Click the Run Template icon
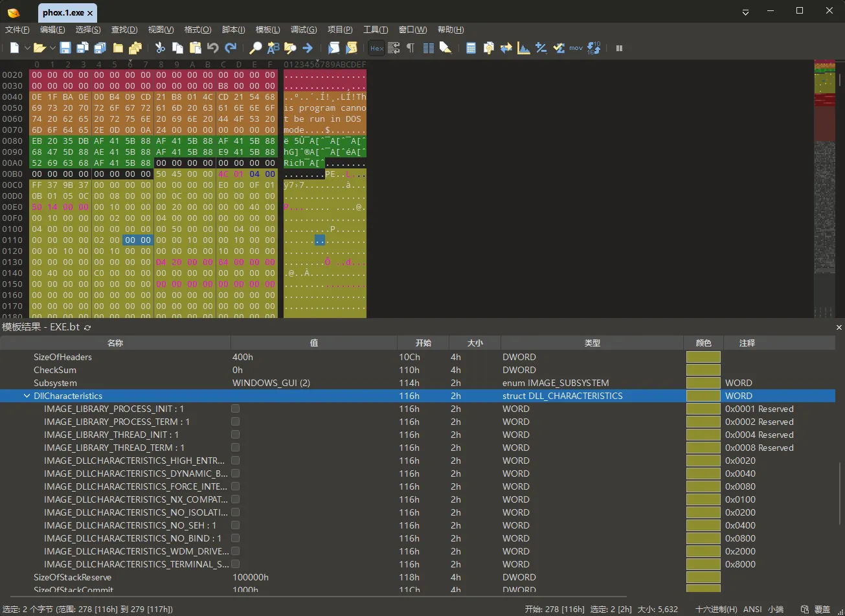The height and width of the screenshot is (616, 845). [x=352, y=48]
